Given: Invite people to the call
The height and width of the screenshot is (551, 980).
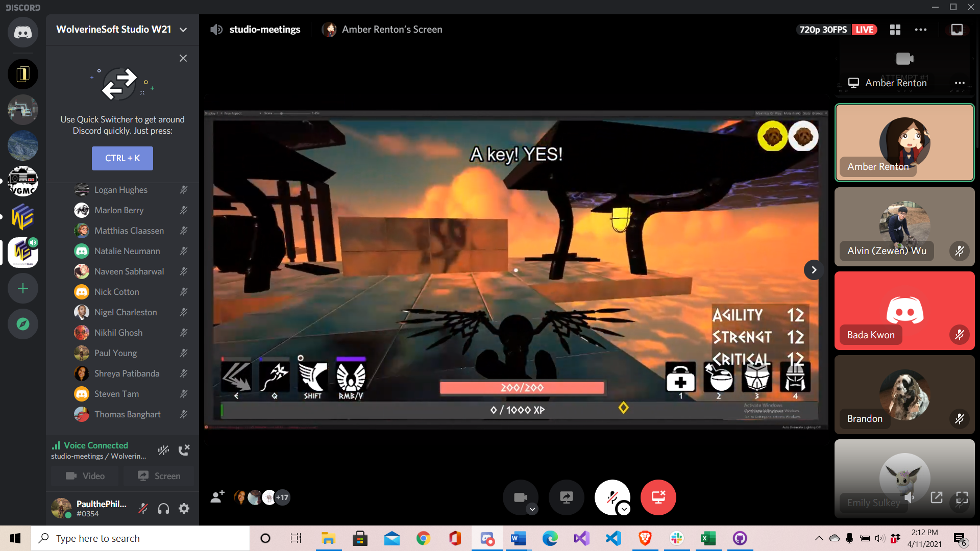Looking at the screenshot, I should (x=217, y=497).
